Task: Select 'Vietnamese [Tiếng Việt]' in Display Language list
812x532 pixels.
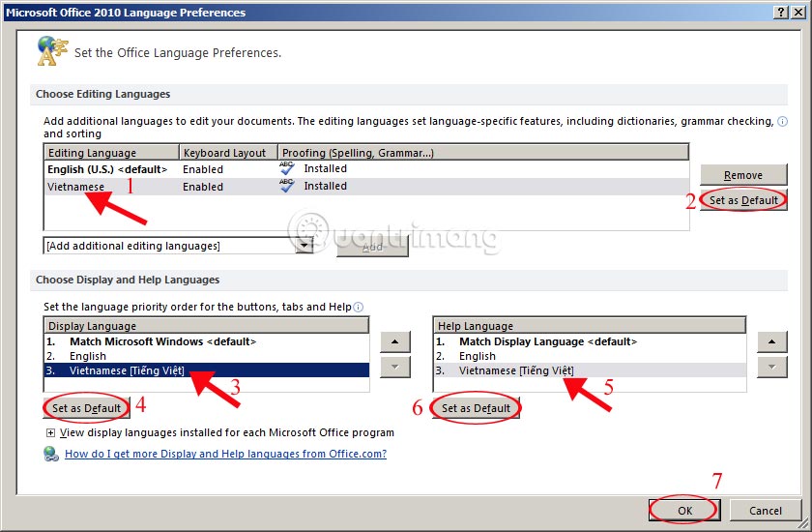Action: coord(207,370)
